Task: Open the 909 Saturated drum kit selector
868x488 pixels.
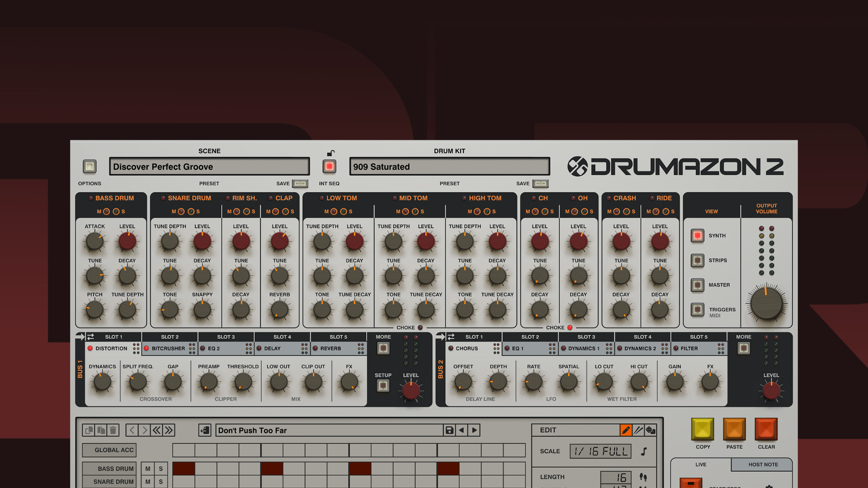Action: [449, 166]
